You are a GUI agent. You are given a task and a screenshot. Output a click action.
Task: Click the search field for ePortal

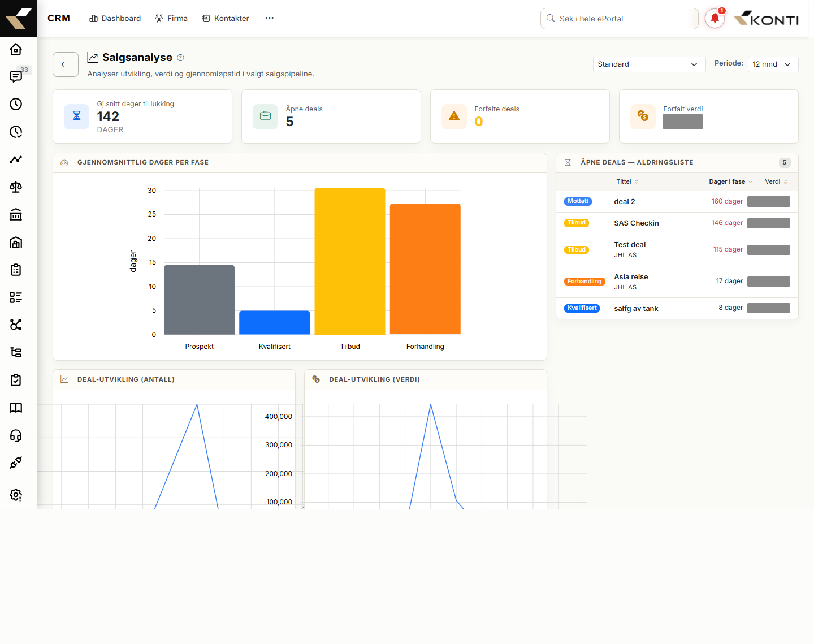[x=619, y=19]
